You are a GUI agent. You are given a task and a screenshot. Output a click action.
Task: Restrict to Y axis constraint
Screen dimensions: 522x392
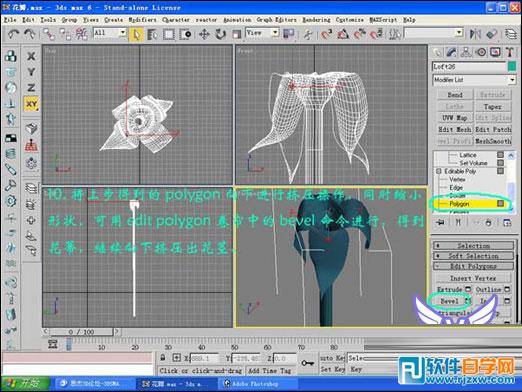point(31,72)
